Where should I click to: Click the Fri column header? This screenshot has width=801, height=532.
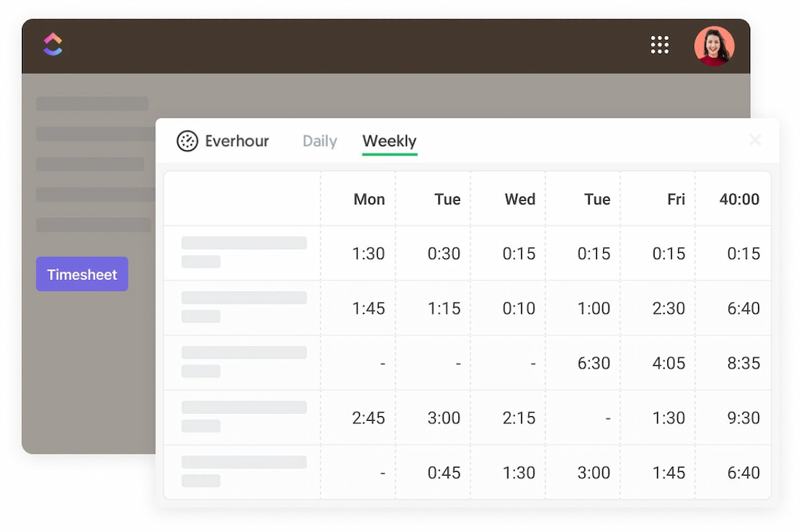point(669,199)
